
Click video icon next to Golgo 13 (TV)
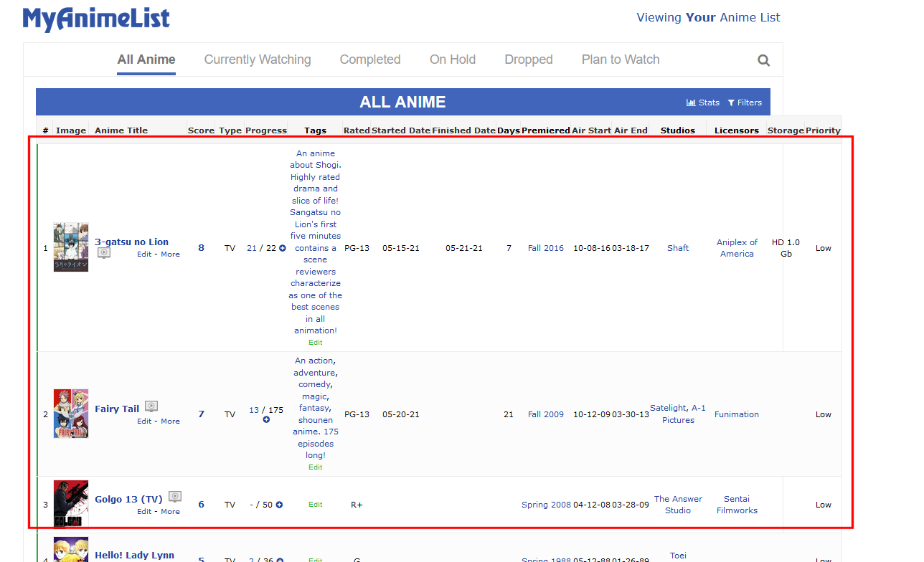pos(175,497)
